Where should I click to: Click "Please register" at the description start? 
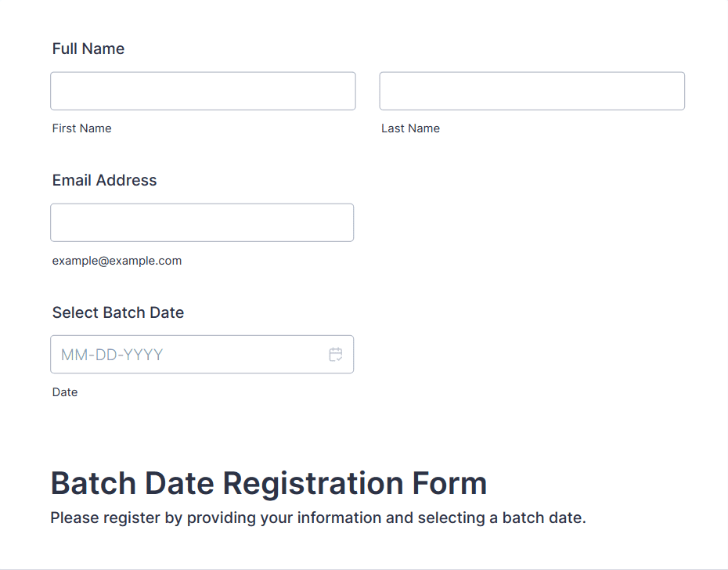tap(93, 518)
